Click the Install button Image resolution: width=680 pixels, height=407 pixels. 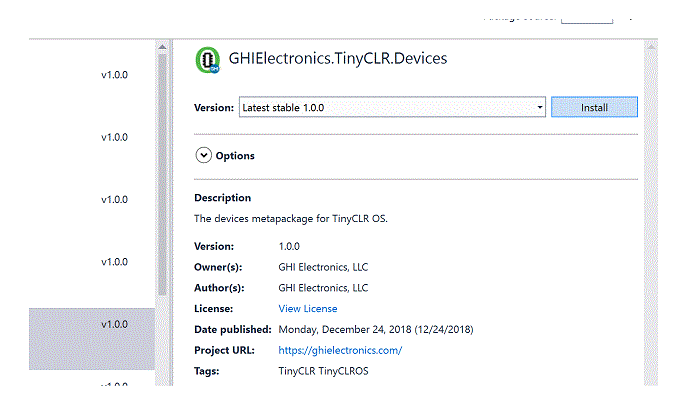[594, 107]
